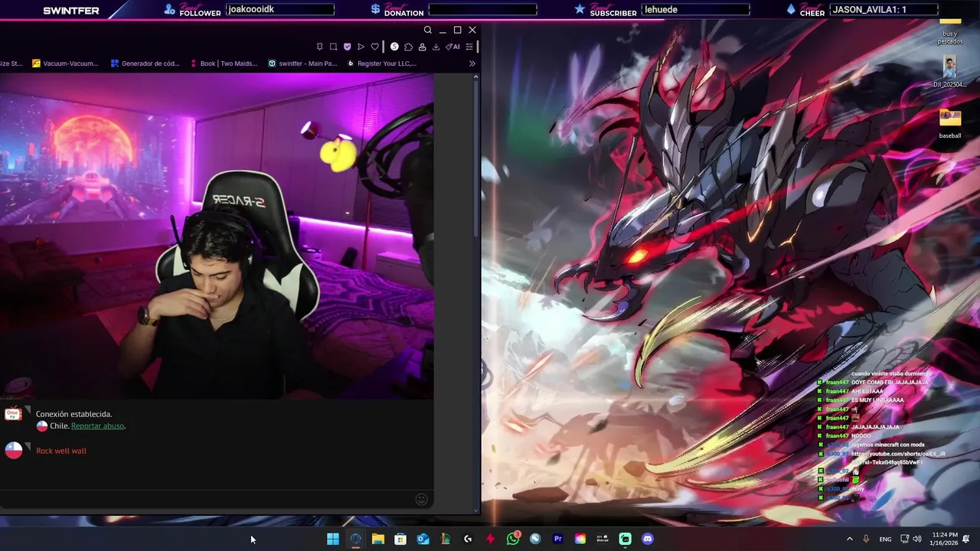This screenshot has height=551, width=980.
Task: Click the SWINTFER stream overlay logo
Action: (71, 11)
